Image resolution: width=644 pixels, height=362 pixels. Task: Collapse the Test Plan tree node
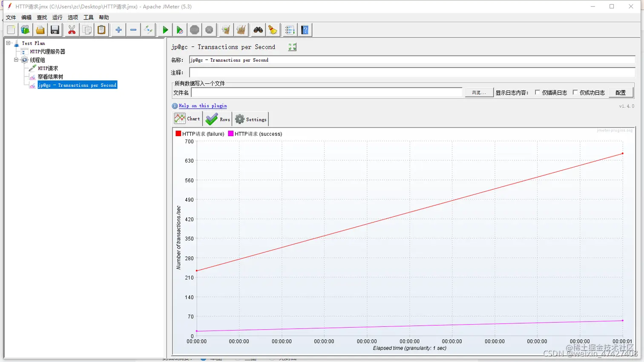[x=8, y=43]
